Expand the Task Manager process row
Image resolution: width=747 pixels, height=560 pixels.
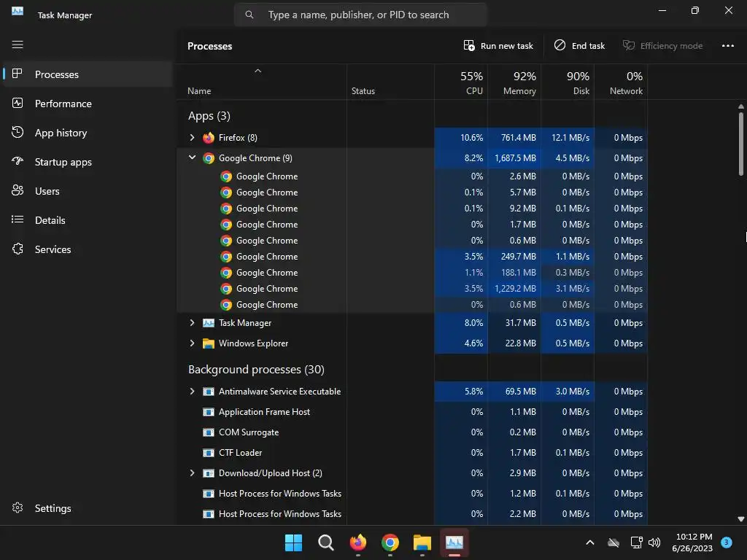click(x=192, y=323)
